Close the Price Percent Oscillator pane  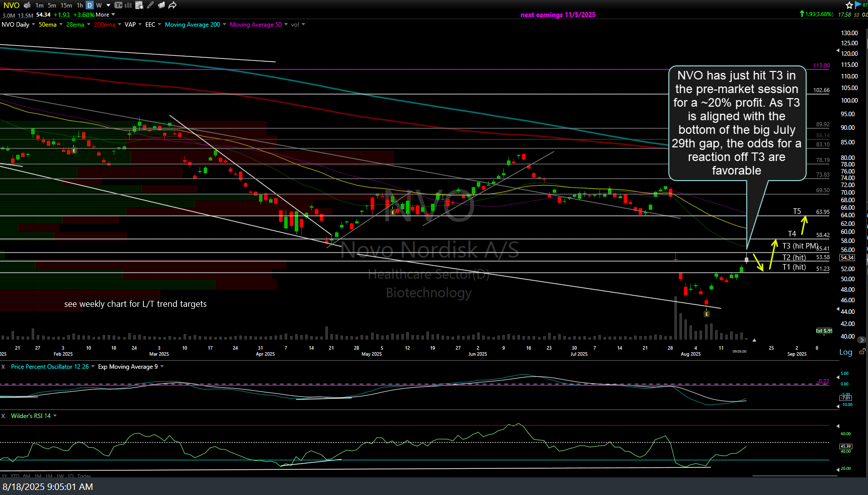point(3,367)
